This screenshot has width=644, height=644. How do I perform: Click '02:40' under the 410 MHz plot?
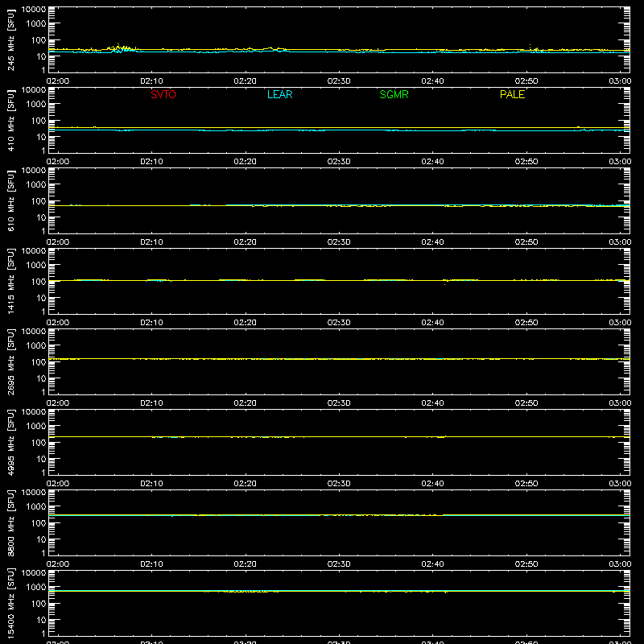[432, 162]
